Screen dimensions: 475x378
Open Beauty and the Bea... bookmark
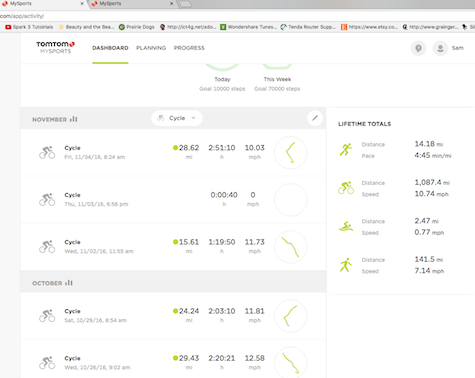coord(86,27)
